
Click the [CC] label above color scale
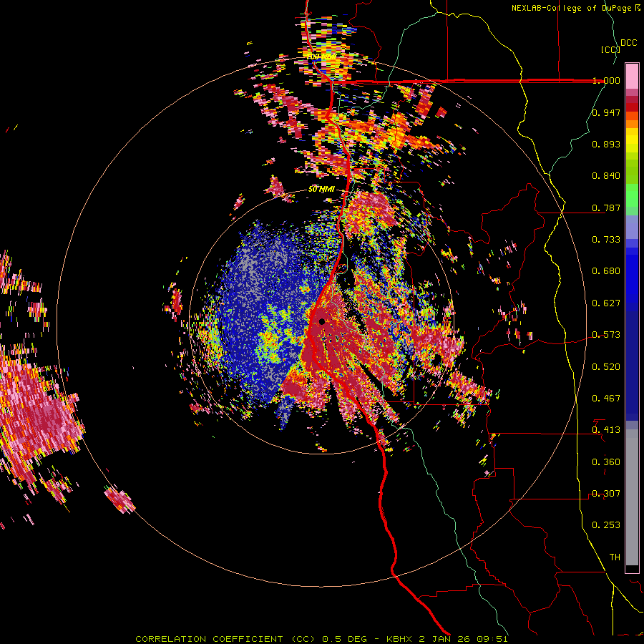(x=610, y=49)
